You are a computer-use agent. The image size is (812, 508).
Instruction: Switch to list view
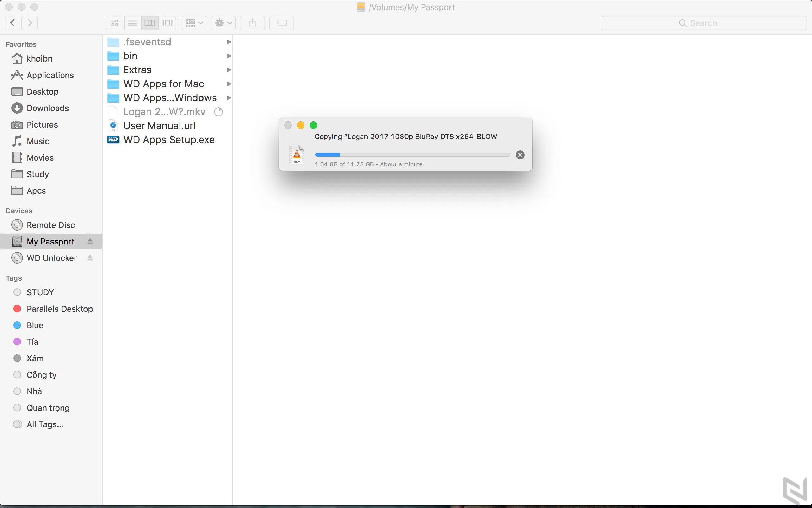tap(133, 23)
